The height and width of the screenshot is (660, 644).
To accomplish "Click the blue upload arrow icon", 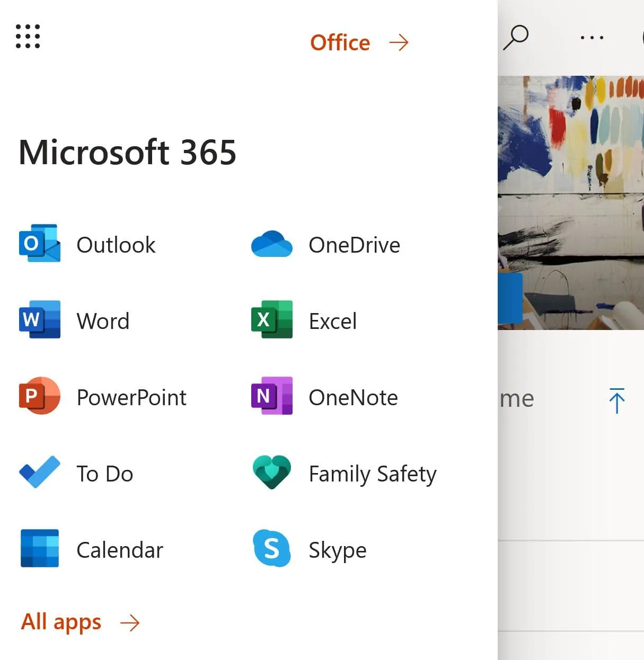I will (616, 400).
